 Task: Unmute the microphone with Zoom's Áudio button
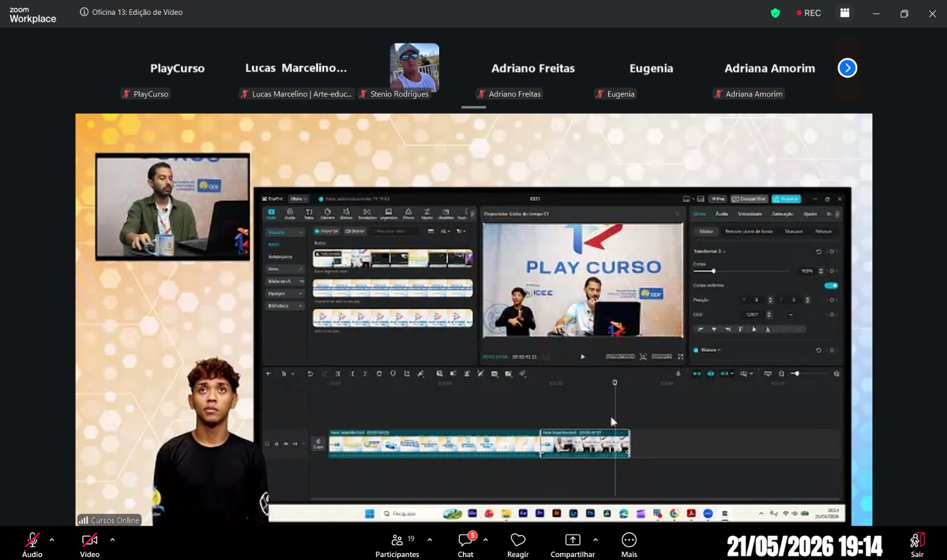coord(32,544)
